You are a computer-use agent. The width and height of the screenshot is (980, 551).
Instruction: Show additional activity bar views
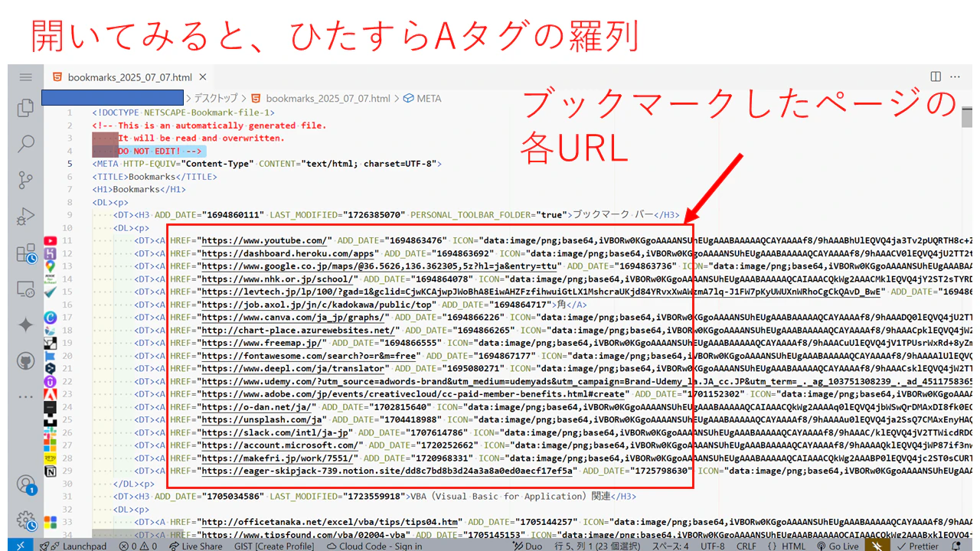click(x=25, y=396)
